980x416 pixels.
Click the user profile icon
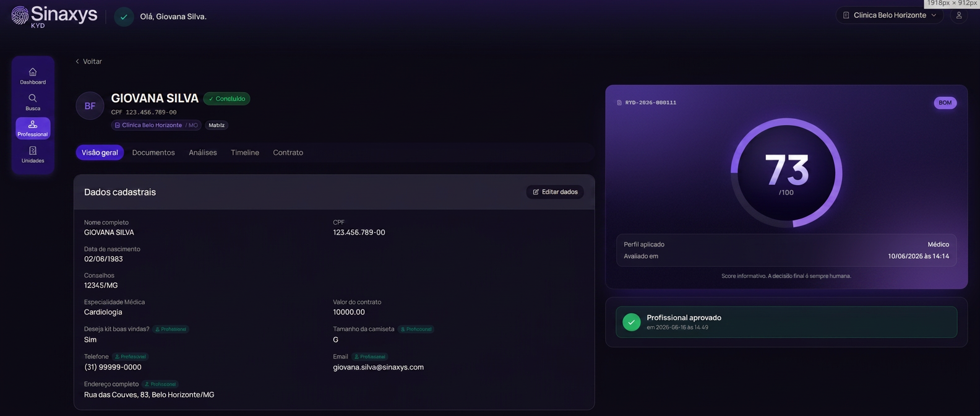pos(959,15)
